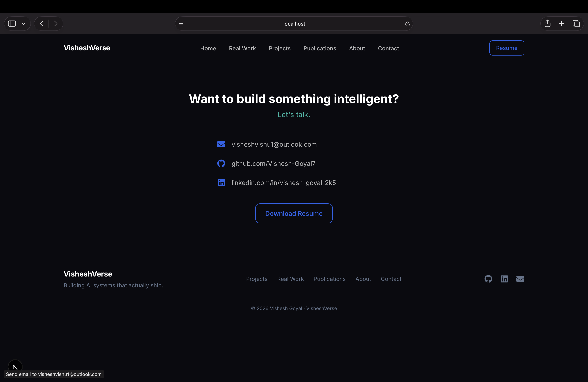
Task: Go forward using the forward arrow
Action: tap(56, 24)
